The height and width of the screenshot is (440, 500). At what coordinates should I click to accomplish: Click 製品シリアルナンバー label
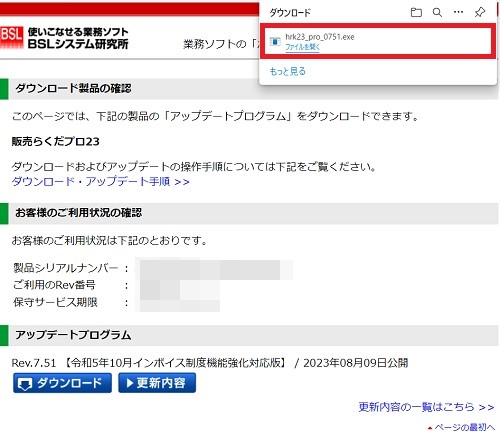66,268
